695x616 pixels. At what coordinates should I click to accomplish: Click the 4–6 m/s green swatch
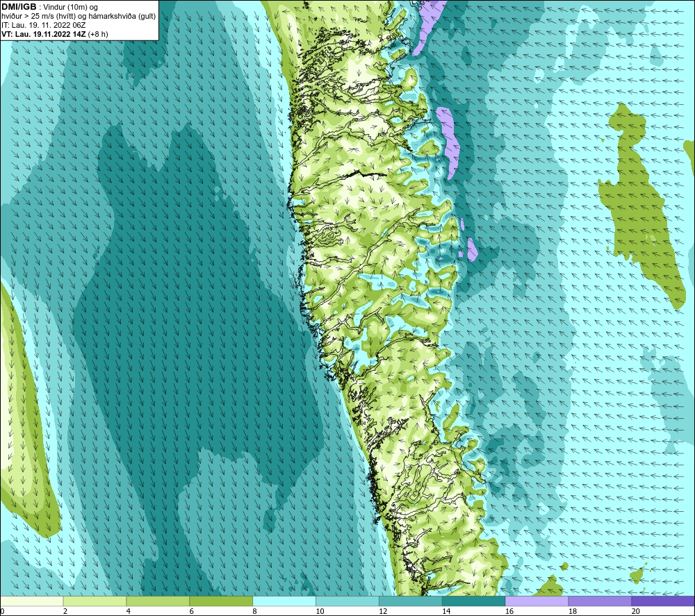coord(158,601)
